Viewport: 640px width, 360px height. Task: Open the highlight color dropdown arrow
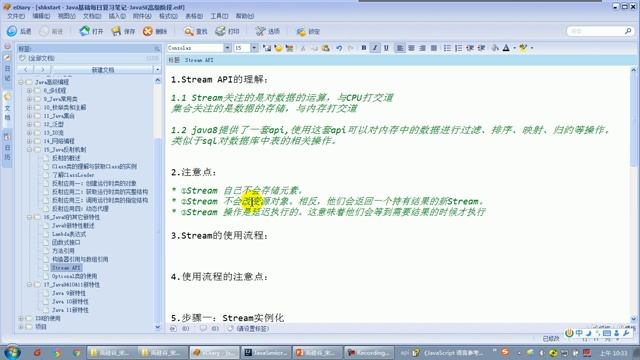tap(531, 48)
